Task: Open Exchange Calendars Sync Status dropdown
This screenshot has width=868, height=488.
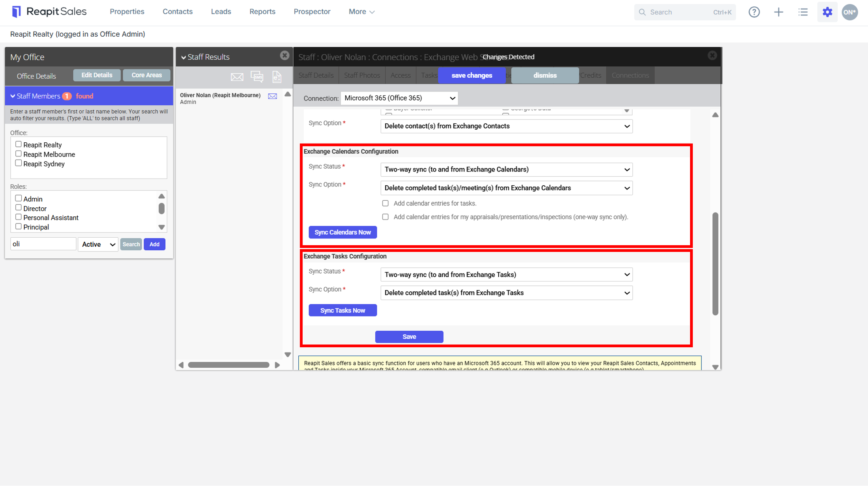Action: (507, 169)
